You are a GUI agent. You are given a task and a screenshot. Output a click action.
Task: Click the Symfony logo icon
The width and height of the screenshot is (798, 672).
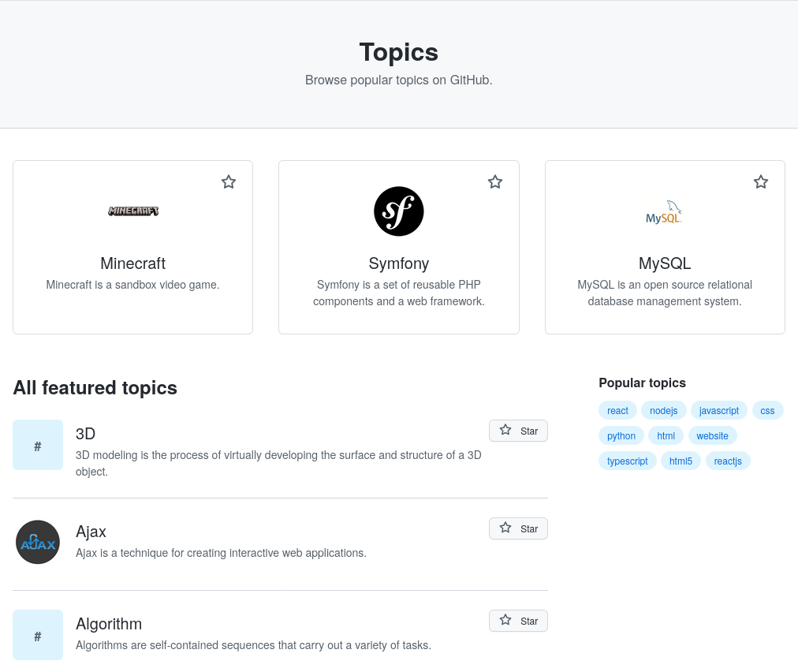click(x=399, y=211)
